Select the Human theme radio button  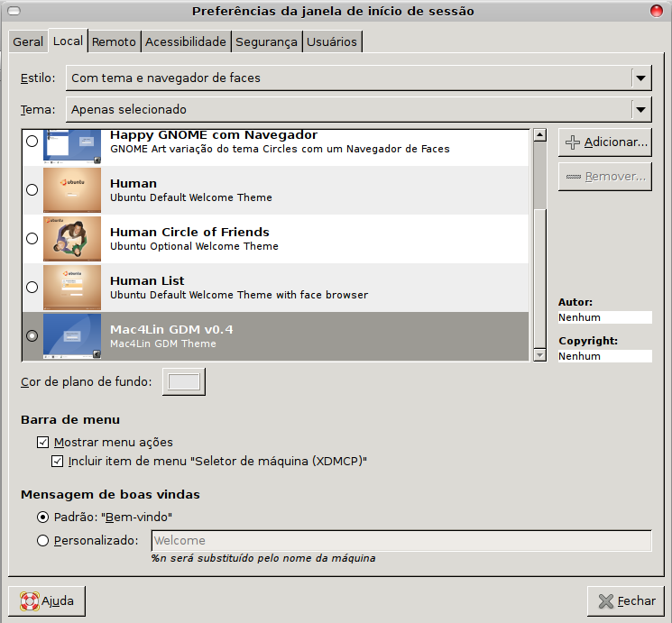(x=32, y=190)
